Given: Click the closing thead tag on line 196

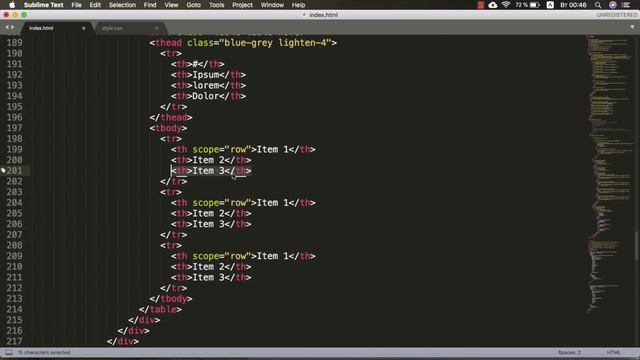Looking at the screenshot, I should (x=171, y=118).
